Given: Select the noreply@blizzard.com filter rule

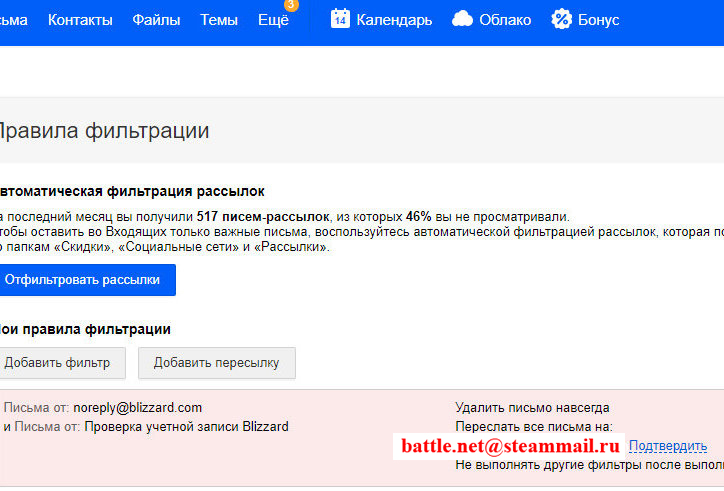Looking at the screenshot, I should click(137, 407).
